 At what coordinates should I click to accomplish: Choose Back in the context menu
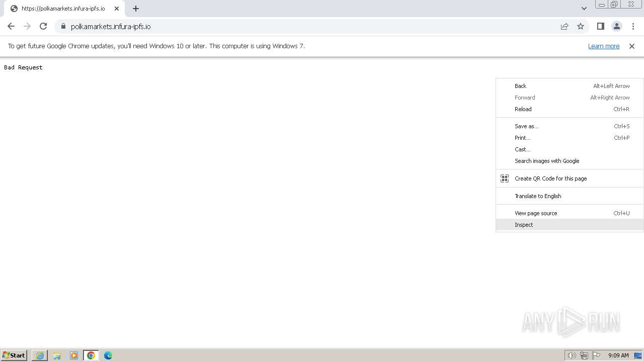[570, 86]
